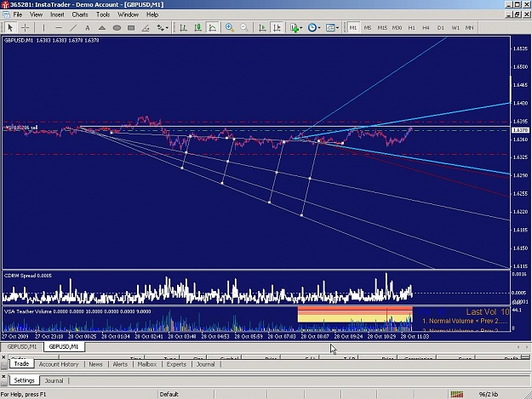Open the Tools menu
The height and width of the screenshot is (399, 532).
click(103, 14)
